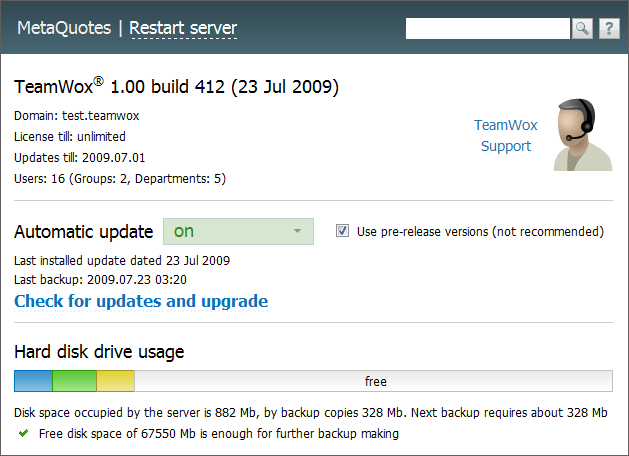Open help with the question mark button

[609, 28]
